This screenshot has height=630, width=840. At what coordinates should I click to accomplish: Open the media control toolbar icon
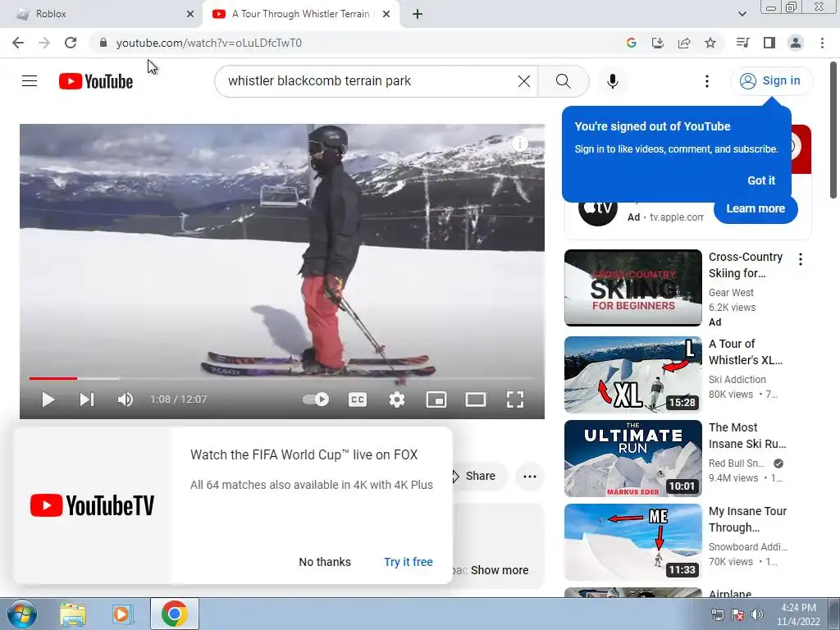(x=743, y=43)
